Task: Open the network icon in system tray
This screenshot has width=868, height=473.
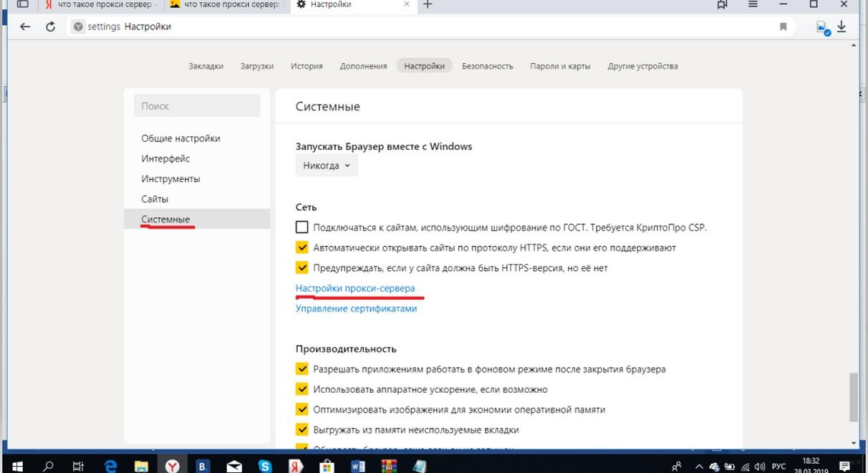Action: [x=745, y=467]
